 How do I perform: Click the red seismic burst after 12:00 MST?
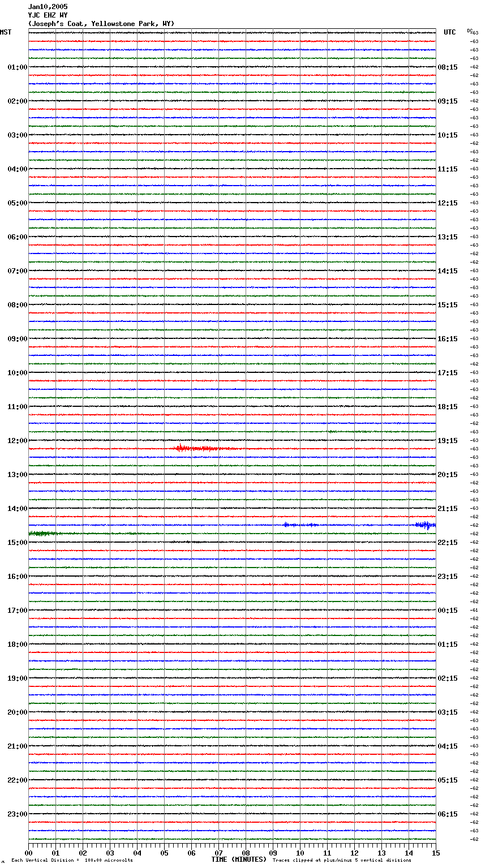(x=204, y=448)
